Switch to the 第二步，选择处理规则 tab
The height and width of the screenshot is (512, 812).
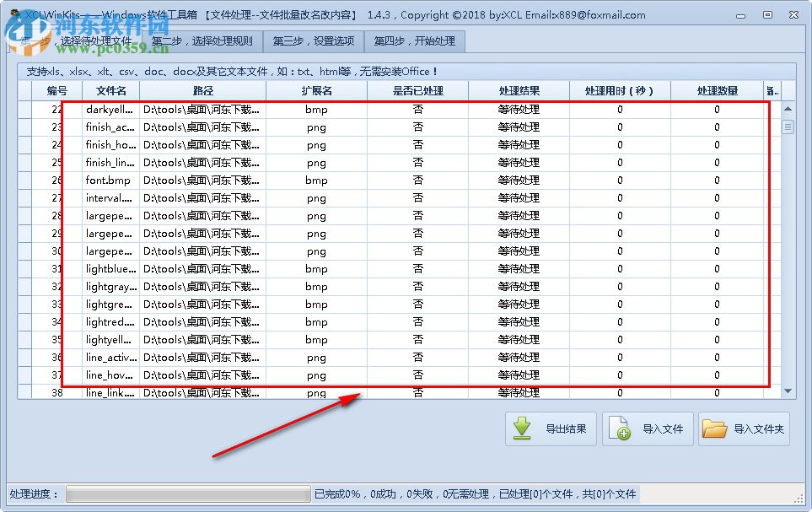[202, 40]
